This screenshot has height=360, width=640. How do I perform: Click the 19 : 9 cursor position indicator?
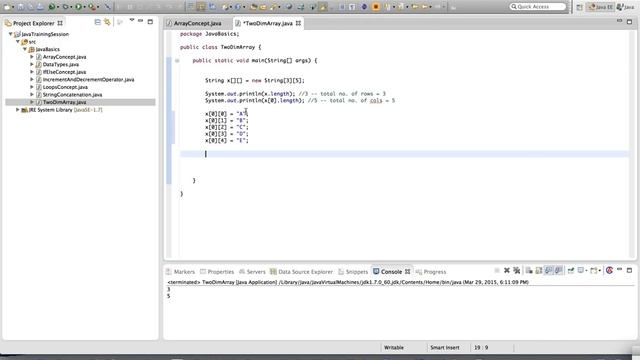click(x=481, y=347)
